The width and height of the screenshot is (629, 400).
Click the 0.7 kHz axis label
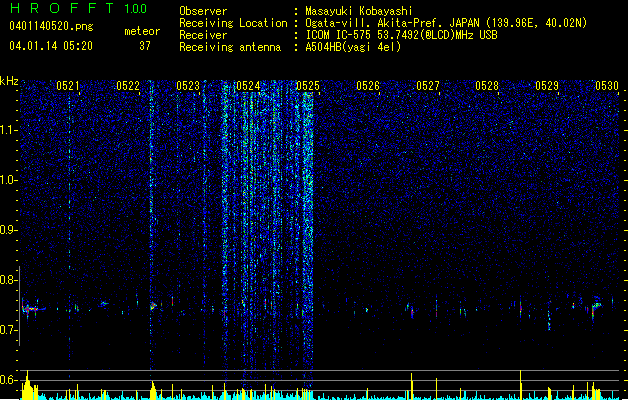pos(8,330)
